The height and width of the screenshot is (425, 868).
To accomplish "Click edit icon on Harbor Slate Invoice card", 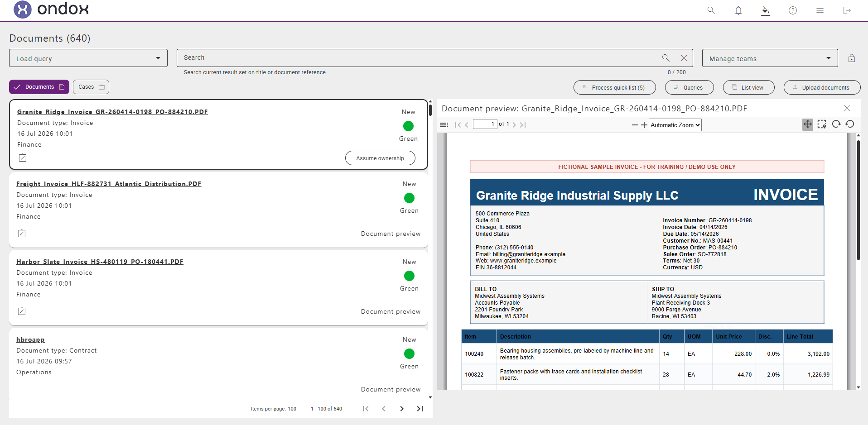I will 22,311.
